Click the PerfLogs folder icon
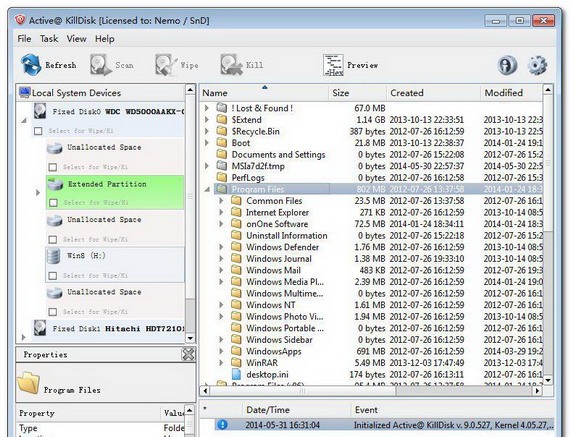The image size is (570, 437). (x=222, y=177)
